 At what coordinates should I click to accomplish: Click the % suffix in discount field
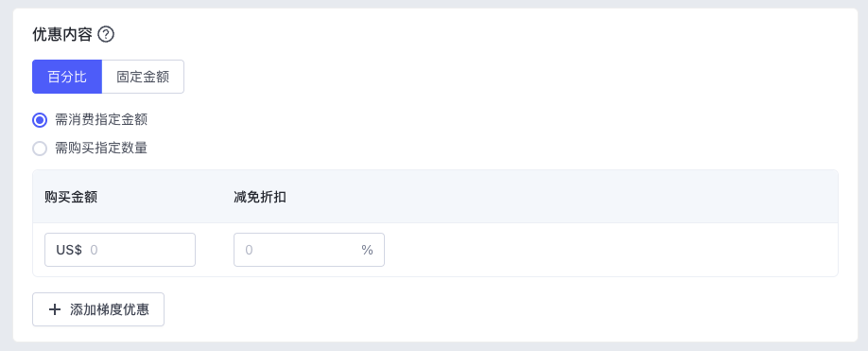coord(367,250)
